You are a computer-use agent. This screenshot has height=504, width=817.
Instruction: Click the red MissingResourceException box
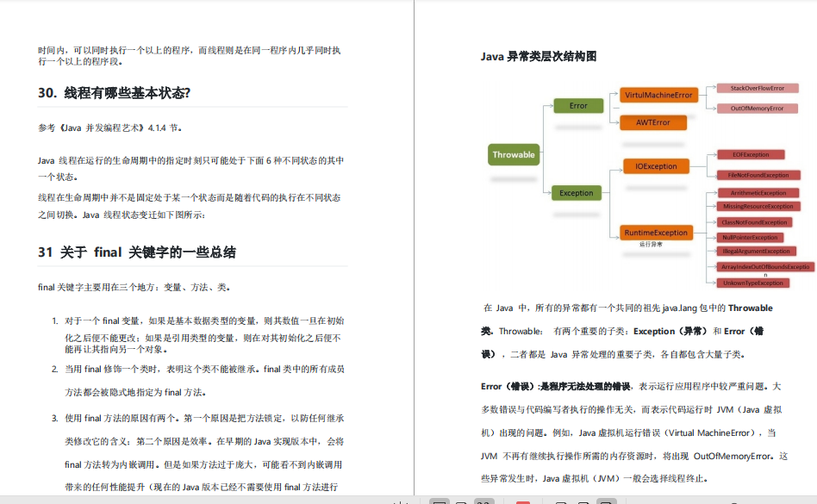[x=758, y=206]
